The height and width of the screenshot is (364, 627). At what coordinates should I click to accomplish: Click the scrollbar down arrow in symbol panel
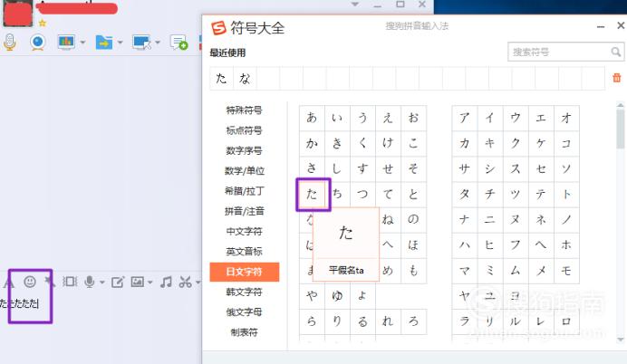click(621, 340)
